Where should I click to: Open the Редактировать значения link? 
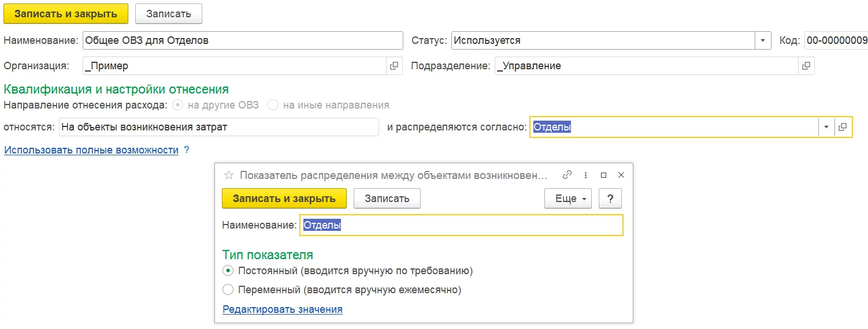tap(283, 309)
